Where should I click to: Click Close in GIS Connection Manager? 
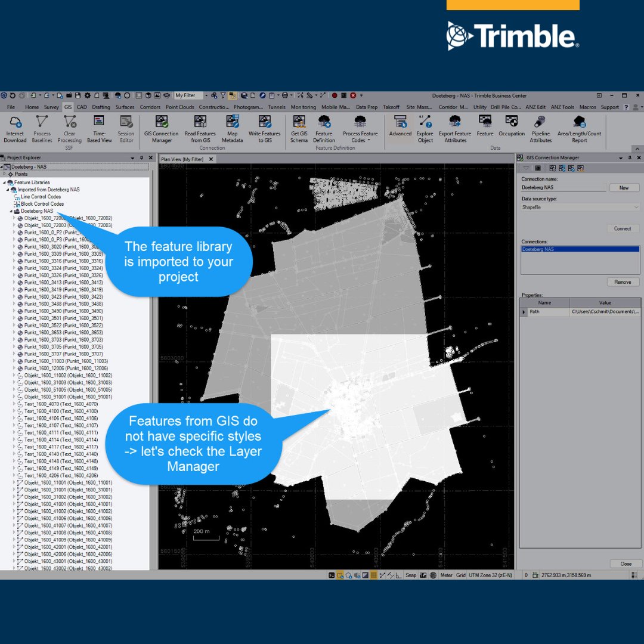coord(626,564)
